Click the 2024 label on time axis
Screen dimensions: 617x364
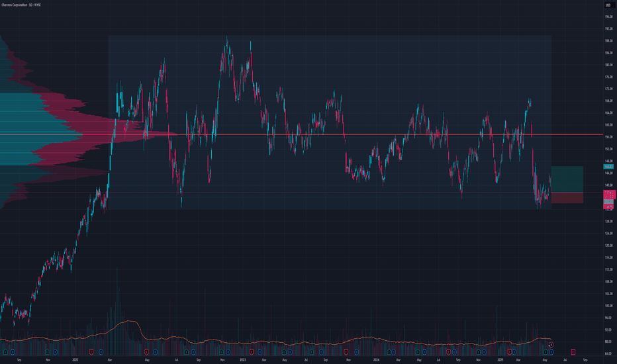click(x=376, y=359)
